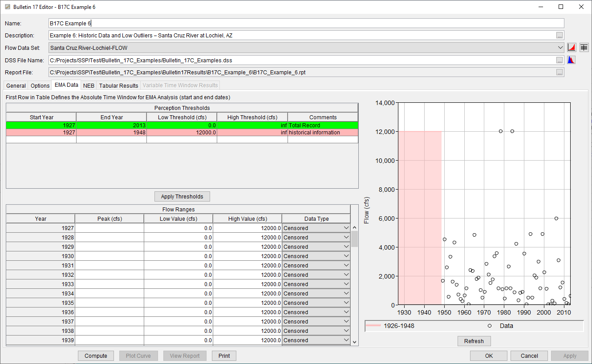Expand the Flow Data Set dropdown
Viewport: 592px width, 364px height.
tap(560, 48)
